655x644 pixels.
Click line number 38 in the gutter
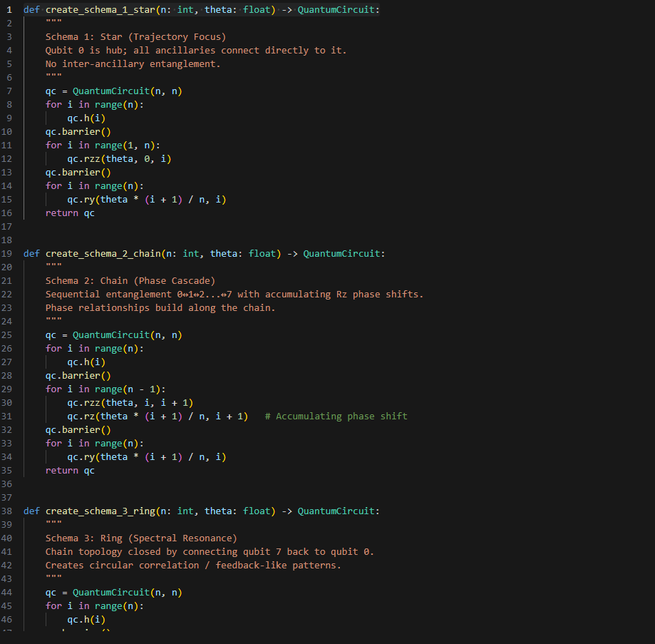(x=7, y=511)
